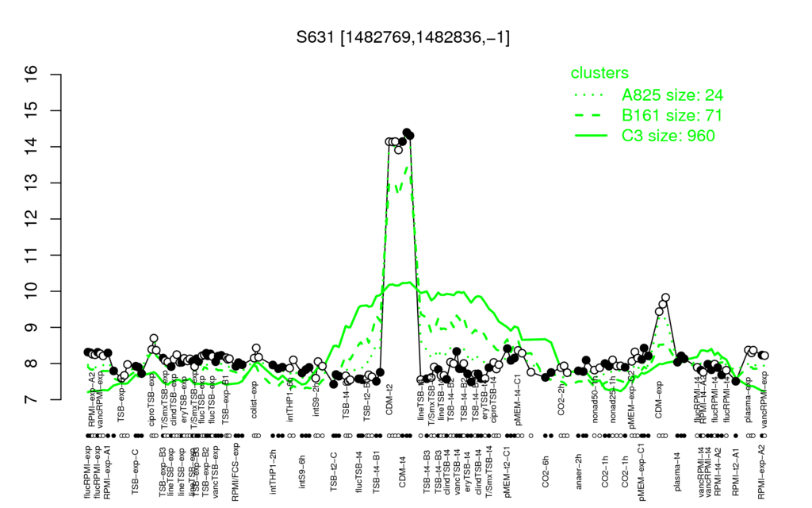Click the y-axis tick label 14
The width and height of the screenshot is (812, 508).
(x=32, y=147)
